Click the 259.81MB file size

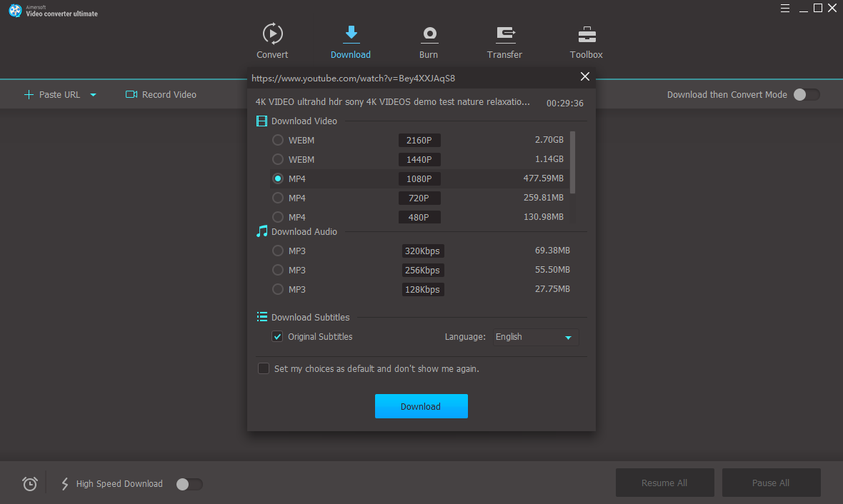(x=543, y=198)
